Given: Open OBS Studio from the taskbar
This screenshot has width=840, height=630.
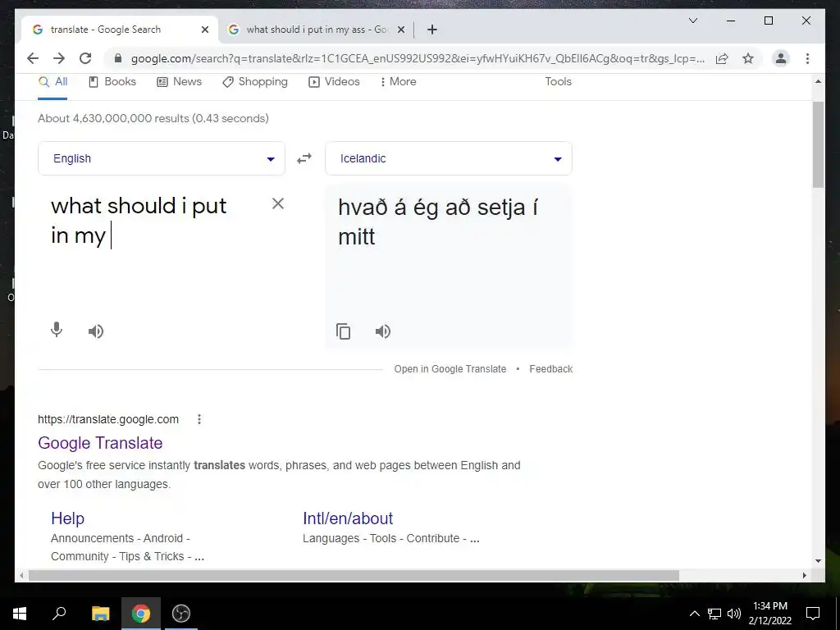Looking at the screenshot, I should coord(181,614).
